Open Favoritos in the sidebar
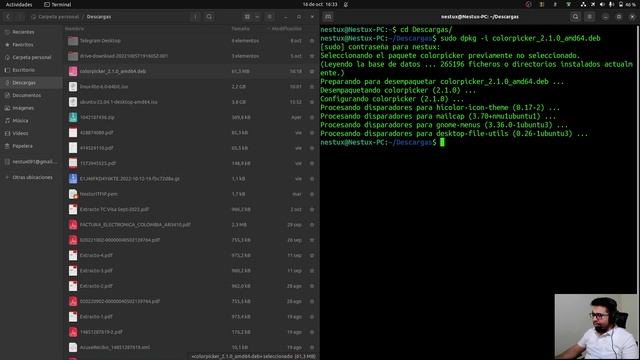Viewport: 640px width, 360px height. point(31,44)
